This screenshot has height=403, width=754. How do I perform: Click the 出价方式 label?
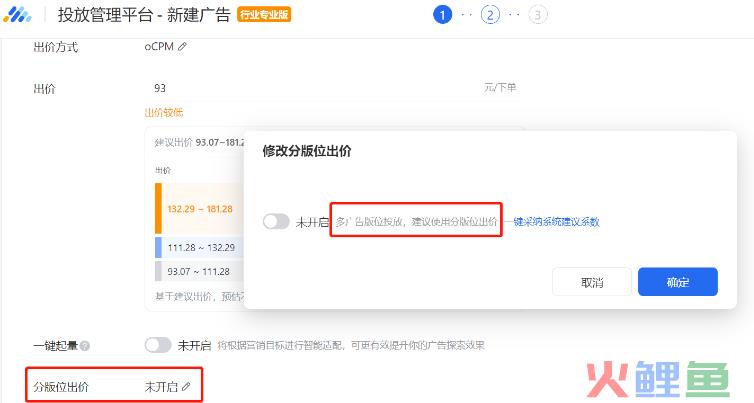click(x=55, y=47)
